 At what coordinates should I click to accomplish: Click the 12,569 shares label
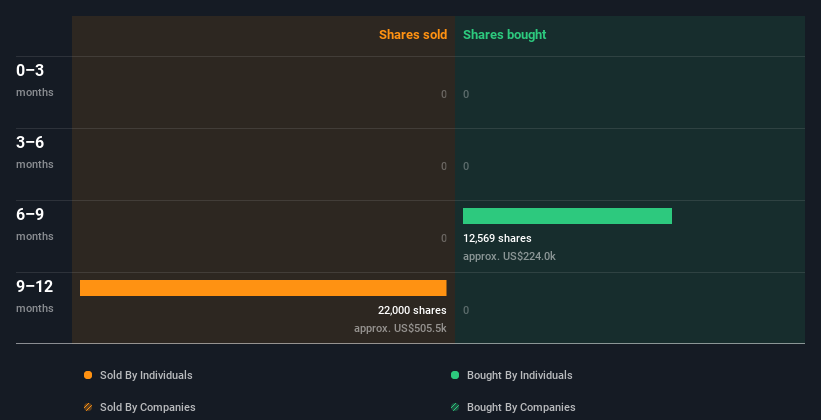coord(497,238)
